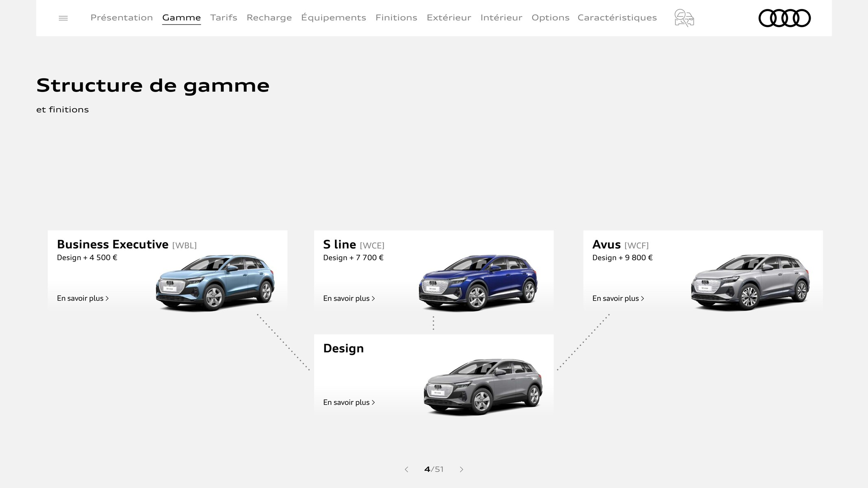Open the Recharge section
The width and height of the screenshot is (868, 488).
click(x=269, y=17)
